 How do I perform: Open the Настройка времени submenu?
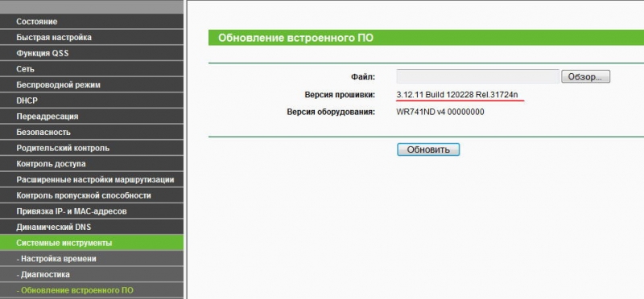(92, 259)
